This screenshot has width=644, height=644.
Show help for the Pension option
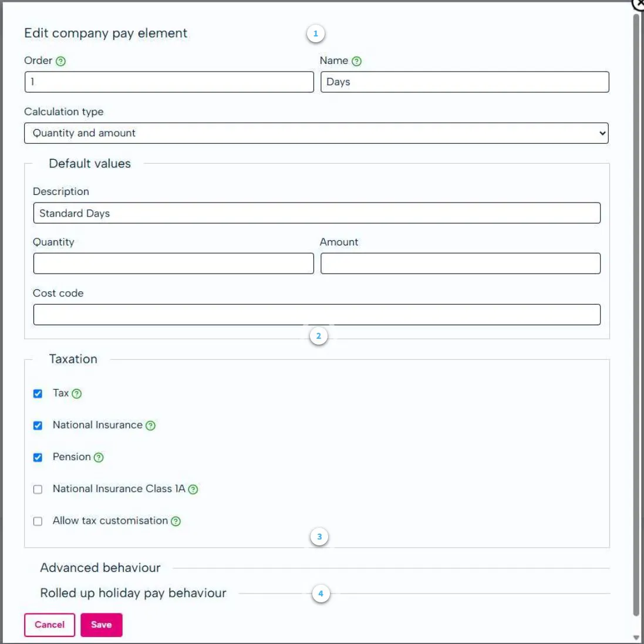[99, 457]
